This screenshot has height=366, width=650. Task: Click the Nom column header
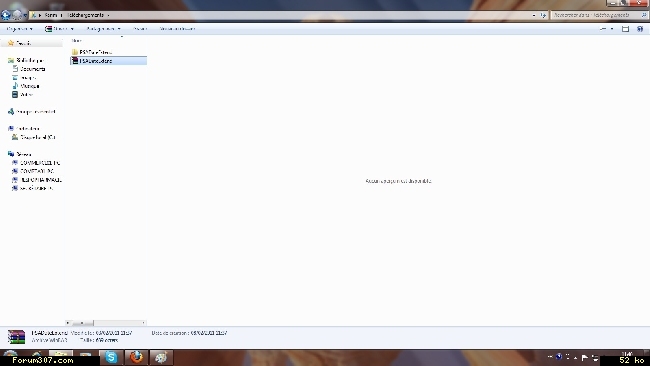(76, 41)
